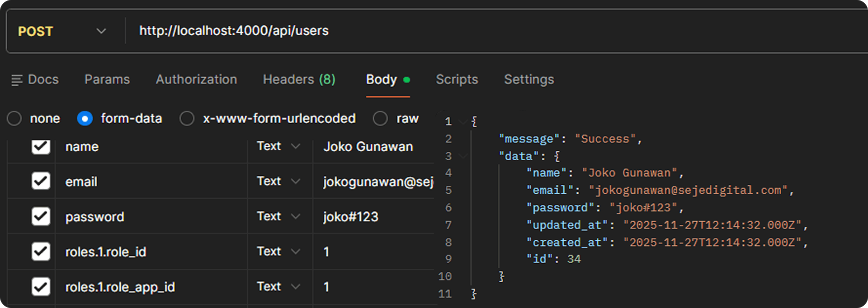The height and width of the screenshot is (308, 868).
Task: Click line number 11 in response gutter
Action: click(x=445, y=294)
